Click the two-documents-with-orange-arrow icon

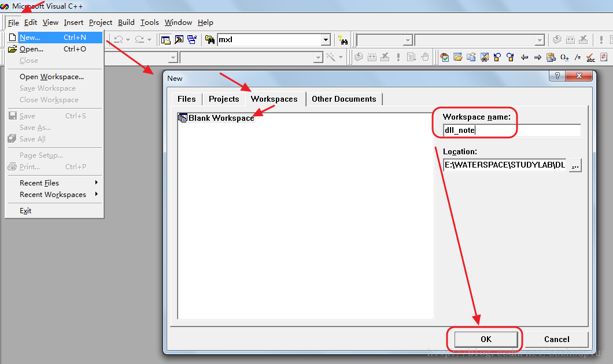pos(471,57)
